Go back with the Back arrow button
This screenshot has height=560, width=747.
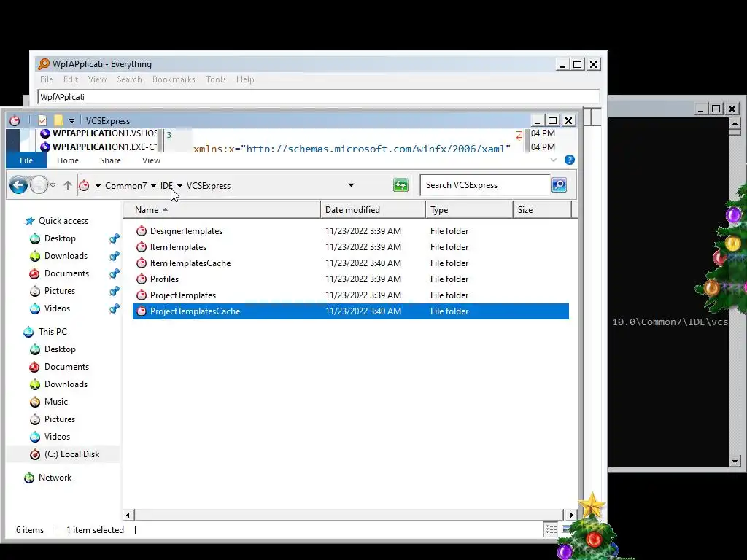click(x=18, y=185)
